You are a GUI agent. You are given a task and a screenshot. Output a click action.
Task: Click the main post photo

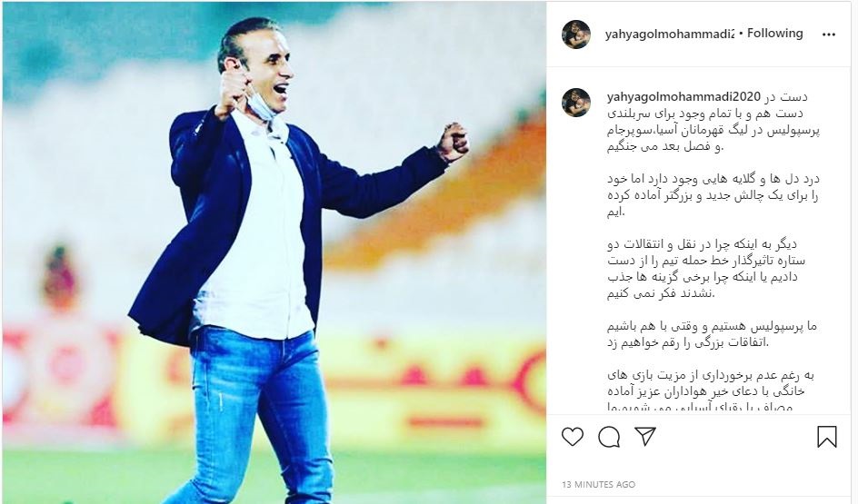coord(274,253)
